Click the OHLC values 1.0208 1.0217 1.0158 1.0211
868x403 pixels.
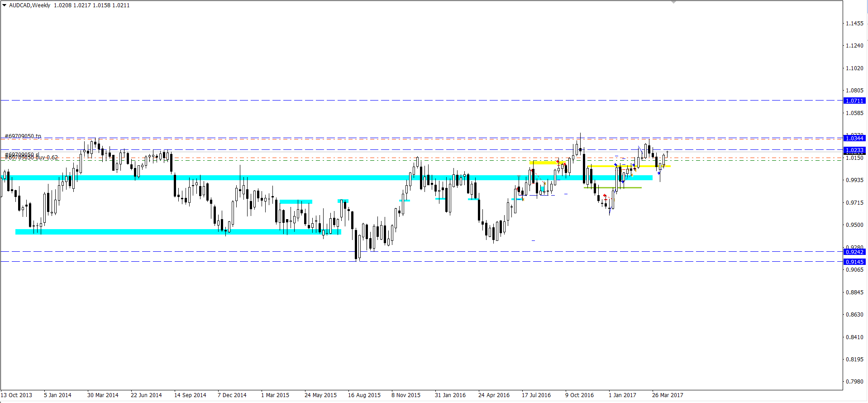(x=92, y=5)
